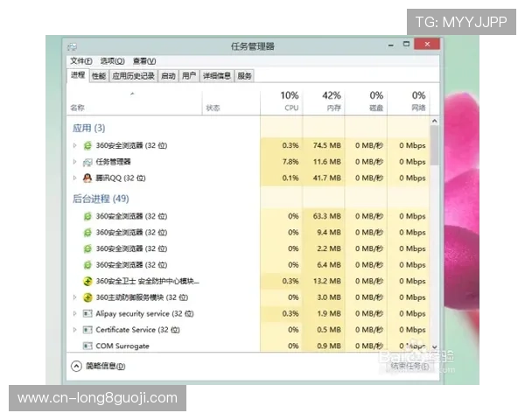This screenshot has height=420, width=525.
Task: Expand the Certificate Service entry
Action: tap(74, 330)
